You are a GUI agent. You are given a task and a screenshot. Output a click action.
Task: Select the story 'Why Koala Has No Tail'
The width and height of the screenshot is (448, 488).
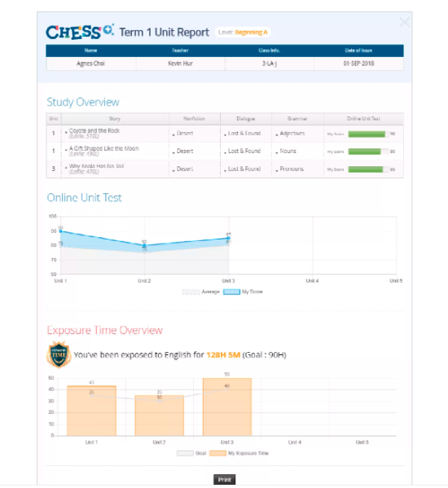coord(96,166)
